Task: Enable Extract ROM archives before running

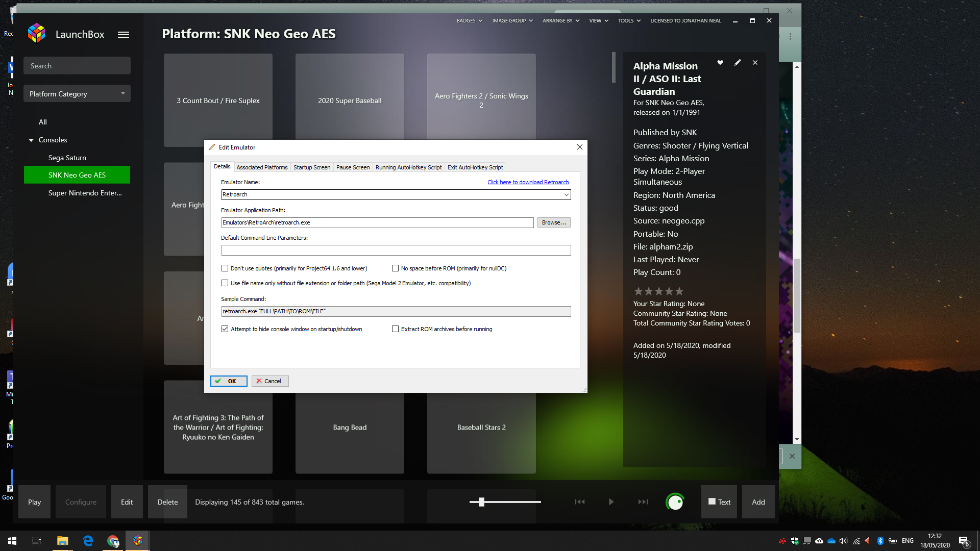Action: 395,329
